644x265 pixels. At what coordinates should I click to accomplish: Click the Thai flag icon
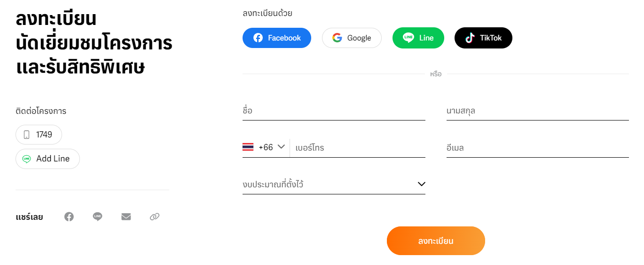point(248,147)
